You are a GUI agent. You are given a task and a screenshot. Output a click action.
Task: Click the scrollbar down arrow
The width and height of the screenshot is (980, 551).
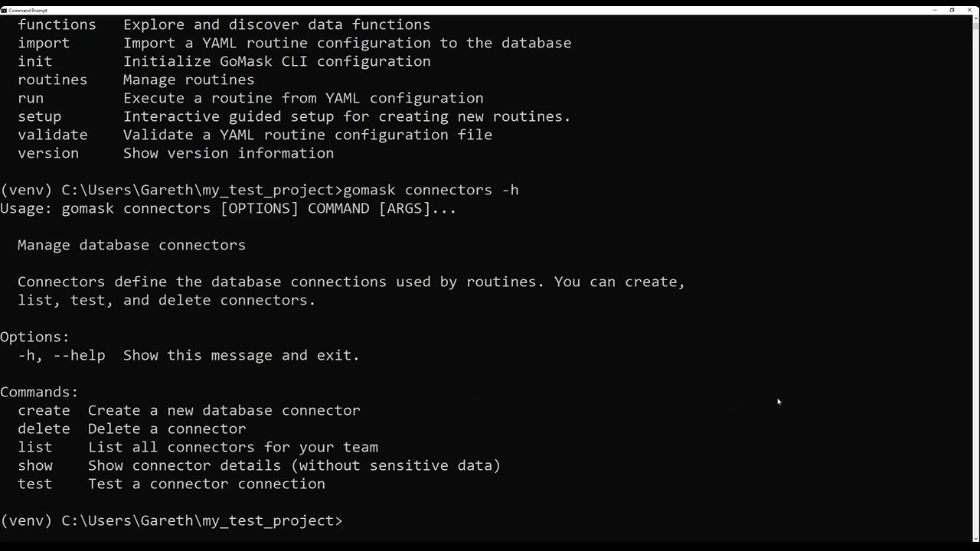[x=975, y=538]
